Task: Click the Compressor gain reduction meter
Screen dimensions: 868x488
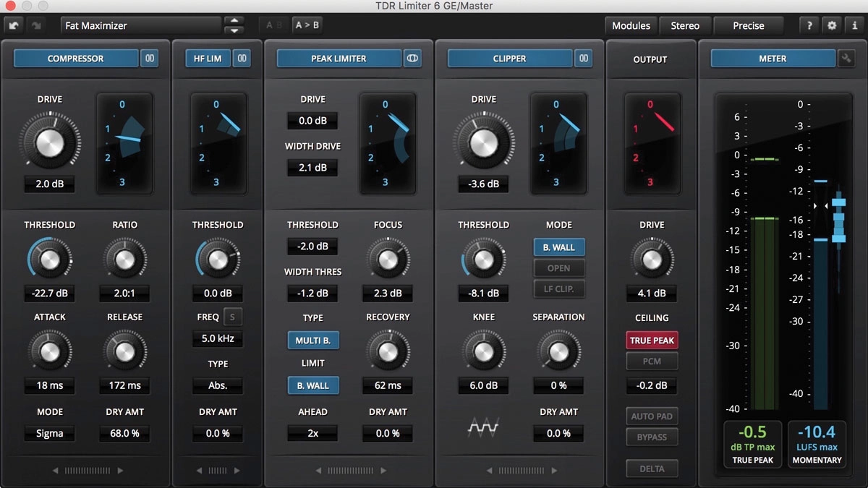Action: click(x=125, y=143)
